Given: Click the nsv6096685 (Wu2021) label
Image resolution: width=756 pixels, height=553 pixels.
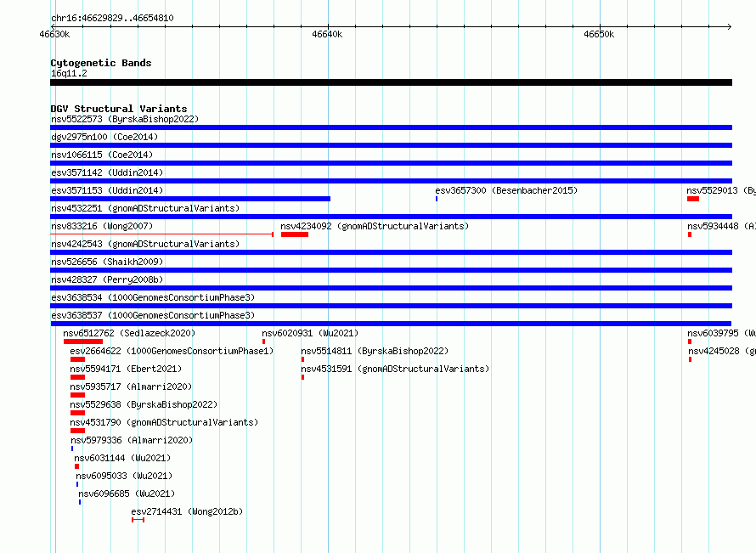Looking at the screenshot, I should point(127,494).
